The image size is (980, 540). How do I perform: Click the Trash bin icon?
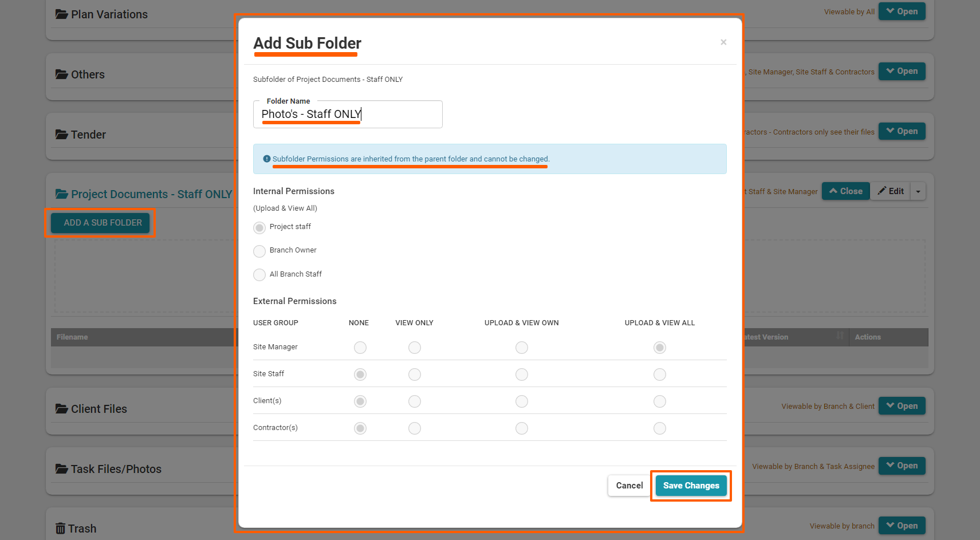point(60,529)
